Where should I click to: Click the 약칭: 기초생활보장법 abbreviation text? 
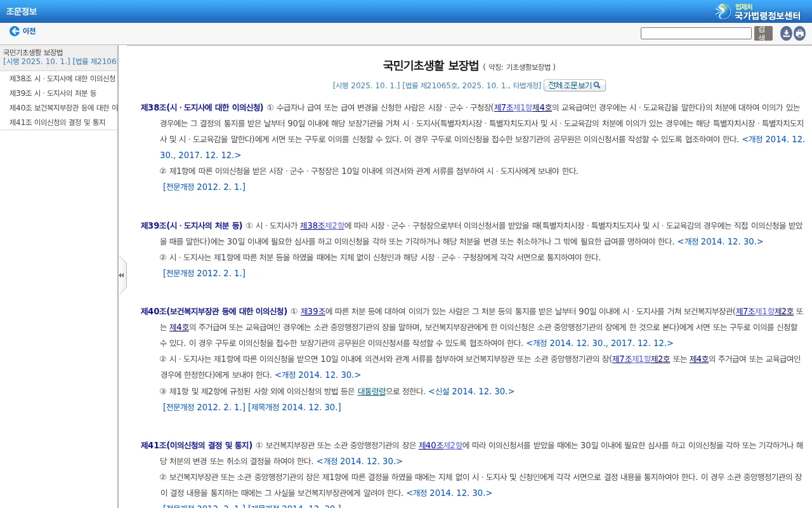pyautogui.click(x=519, y=67)
